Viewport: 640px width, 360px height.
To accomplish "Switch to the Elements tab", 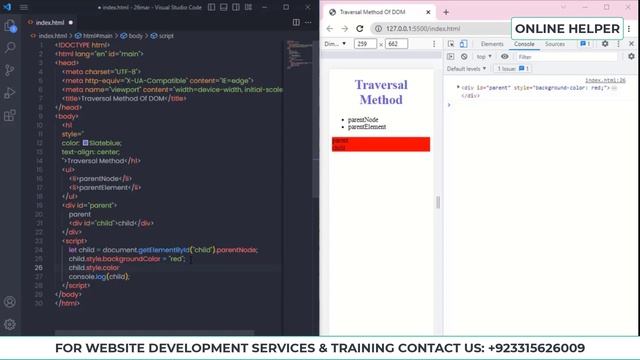I will 492,44.
